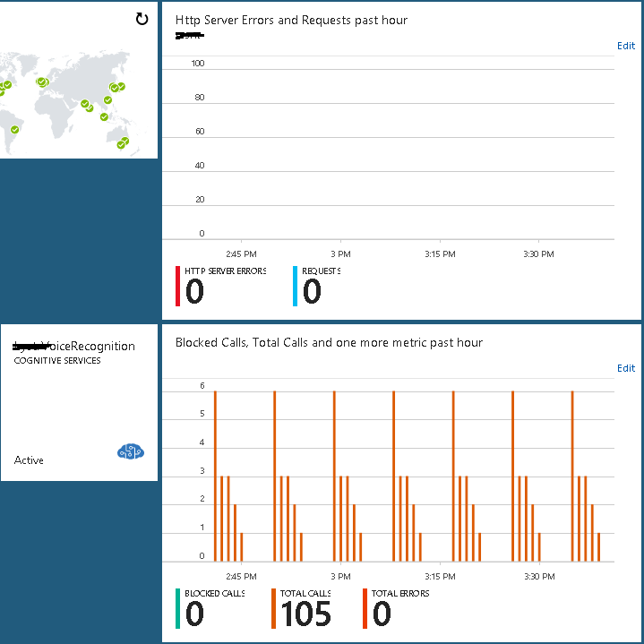Viewport: 644px width, 644px height.
Task: Click the Active status text
Action: coord(29,460)
